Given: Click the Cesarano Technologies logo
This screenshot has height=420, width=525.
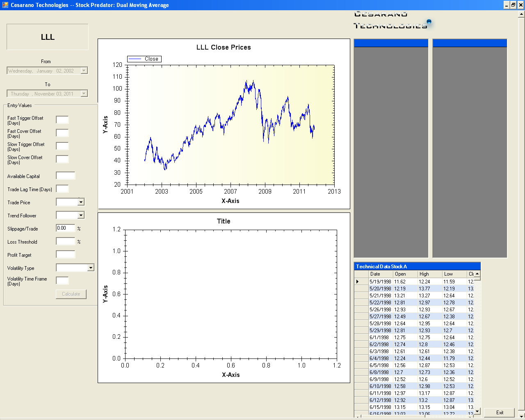Looking at the screenshot, I should 392,21.
